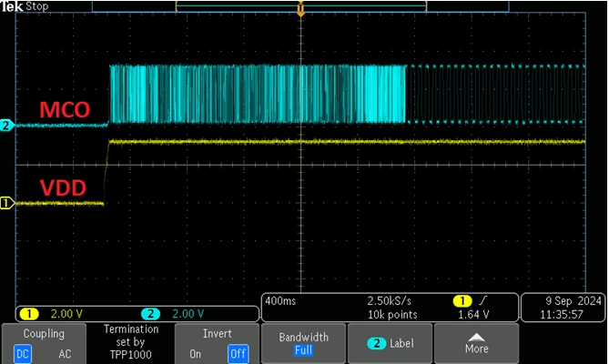This screenshot has width=609, height=364.
Task: Click channel 2 2.00 V scale value
Action: [188, 314]
